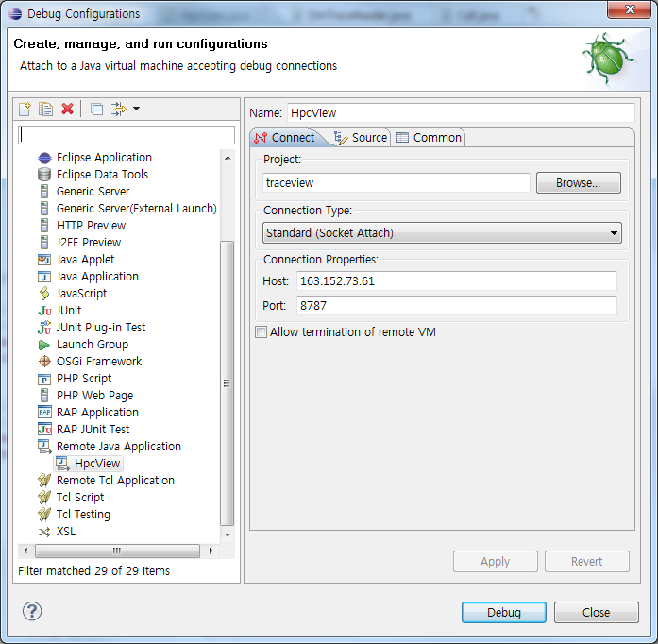Click the Launch Group green arrow icon
The width and height of the screenshot is (658, 644).
point(44,345)
